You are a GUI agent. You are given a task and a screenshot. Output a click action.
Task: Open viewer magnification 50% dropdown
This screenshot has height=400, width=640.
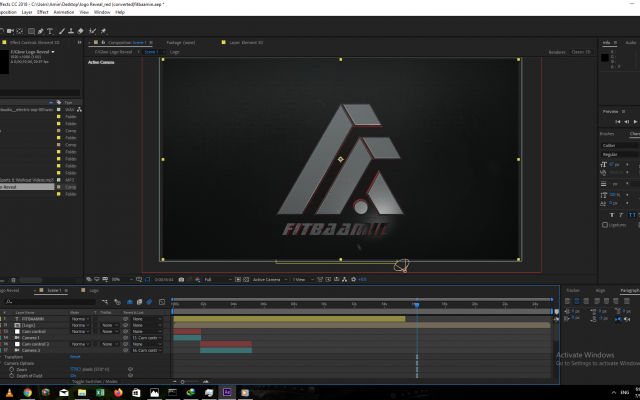click(x=122, y=280)
